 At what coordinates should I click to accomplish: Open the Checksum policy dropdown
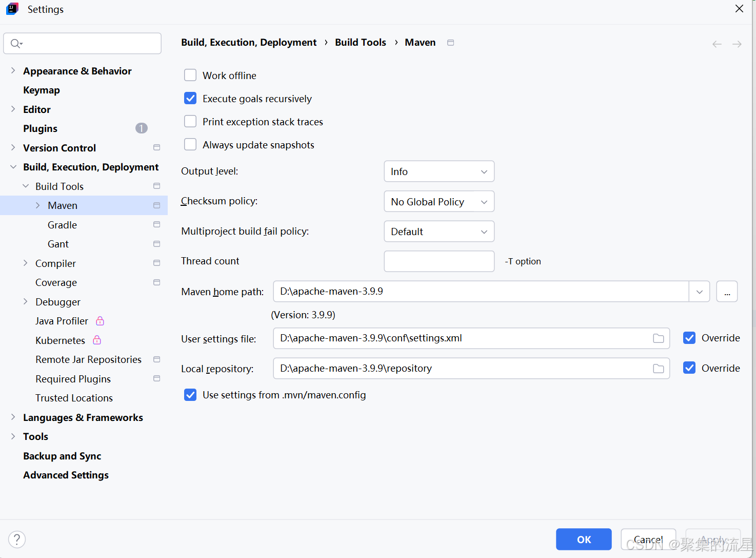(x=439, y=201)
